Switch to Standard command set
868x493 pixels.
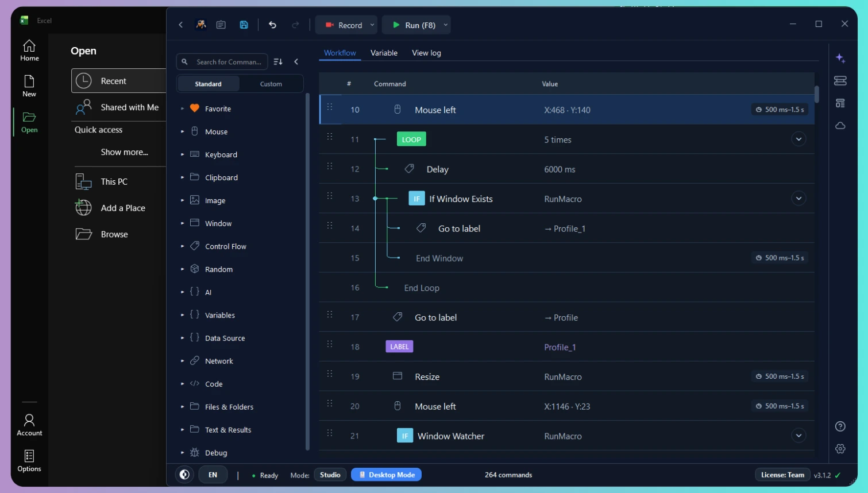tap(208, 84)
